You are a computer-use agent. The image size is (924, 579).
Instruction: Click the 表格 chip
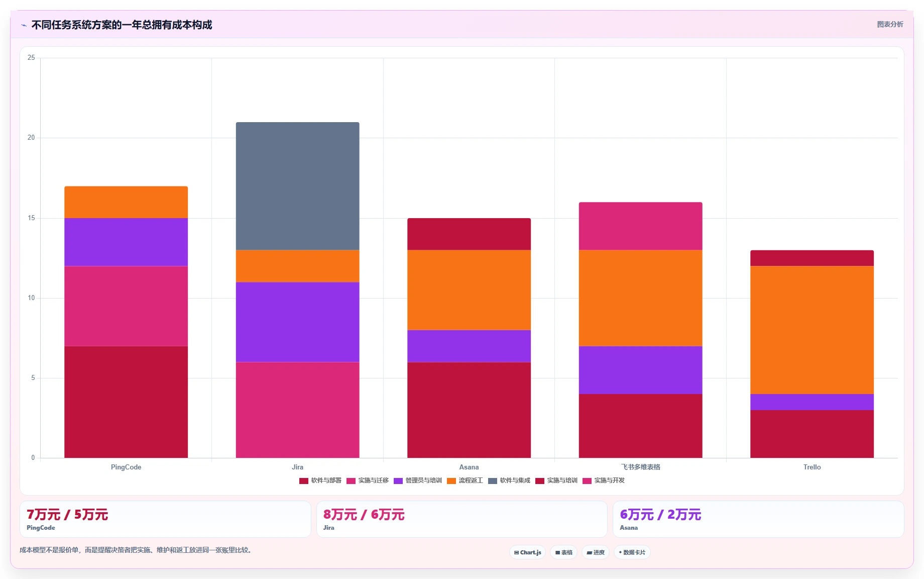(564, 552)
